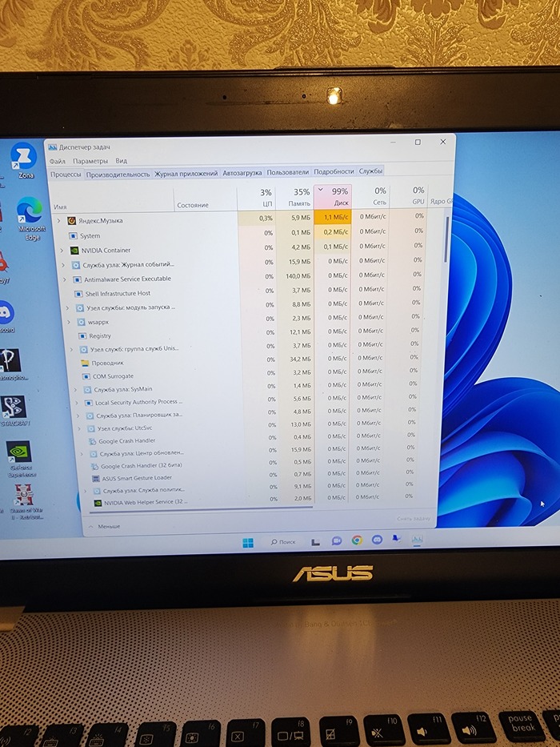Click the Поиск taskbar search box
560x747 pixels.
coord(283,542)
